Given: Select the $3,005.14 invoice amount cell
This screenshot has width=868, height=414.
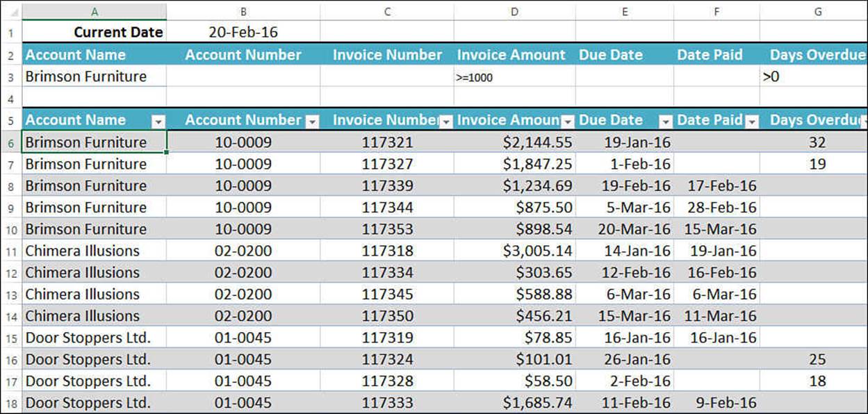Looking at the screenshot, I should (514, 251).
